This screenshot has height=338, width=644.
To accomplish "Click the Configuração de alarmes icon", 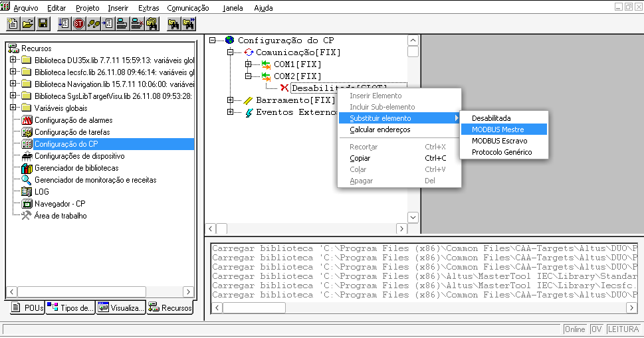I will [27, 120].
